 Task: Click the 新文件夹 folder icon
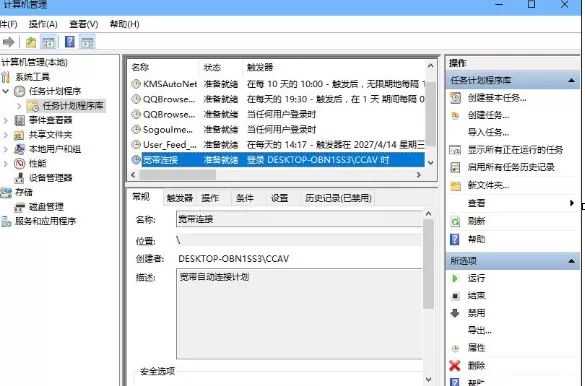(455, 185)
